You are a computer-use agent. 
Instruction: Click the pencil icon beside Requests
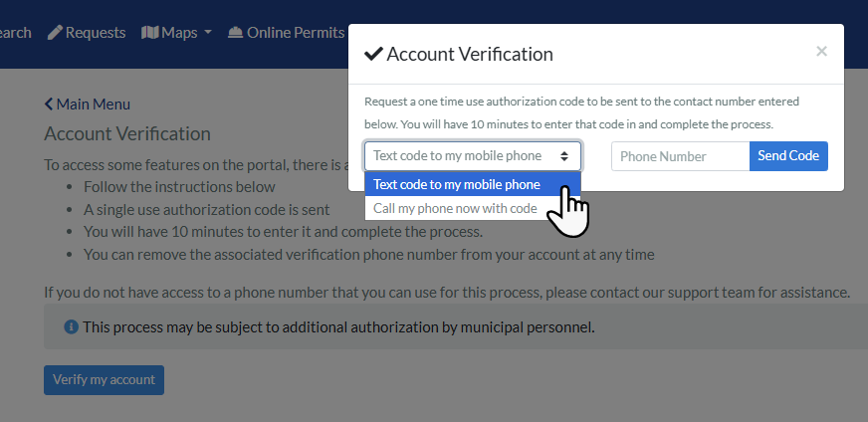click(55, 33)
